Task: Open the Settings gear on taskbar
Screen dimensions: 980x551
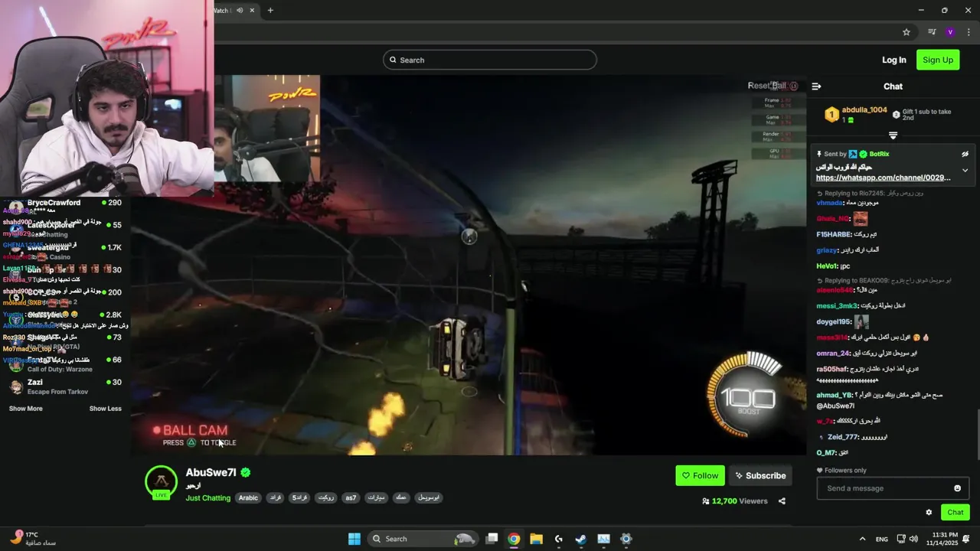Action: click(626, 539)
